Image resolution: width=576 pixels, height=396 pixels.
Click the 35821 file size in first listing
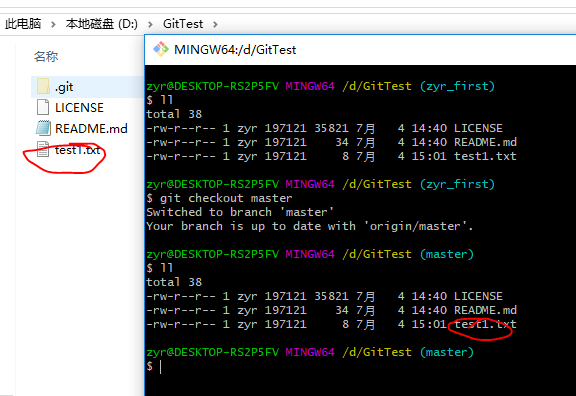click(331, 128)
